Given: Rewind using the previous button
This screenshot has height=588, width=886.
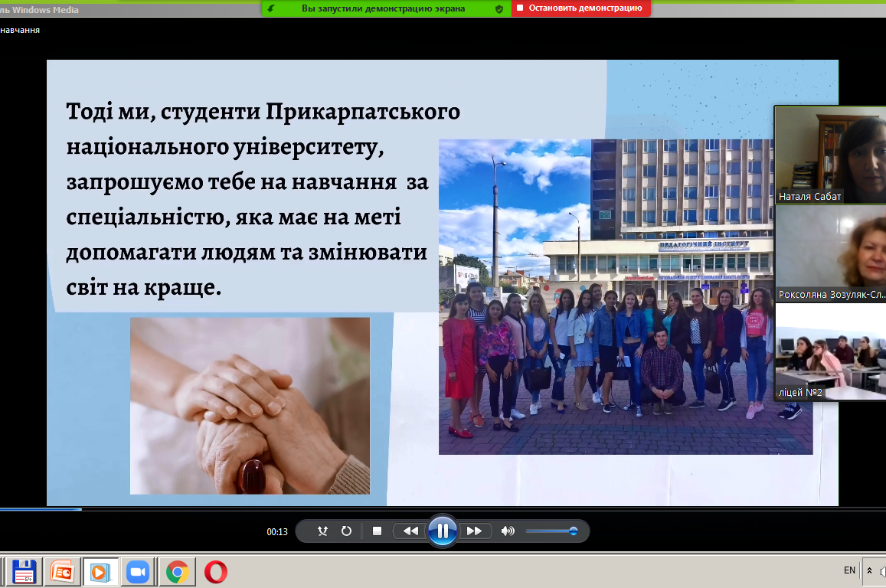Looking at the screenshot, I should pyautogui.click(x=411, y=531).
